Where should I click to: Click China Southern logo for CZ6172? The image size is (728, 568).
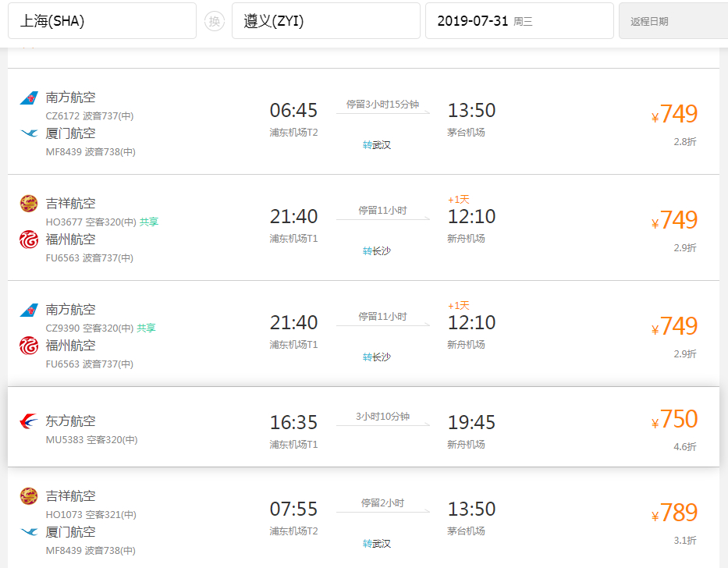point(29,98)
